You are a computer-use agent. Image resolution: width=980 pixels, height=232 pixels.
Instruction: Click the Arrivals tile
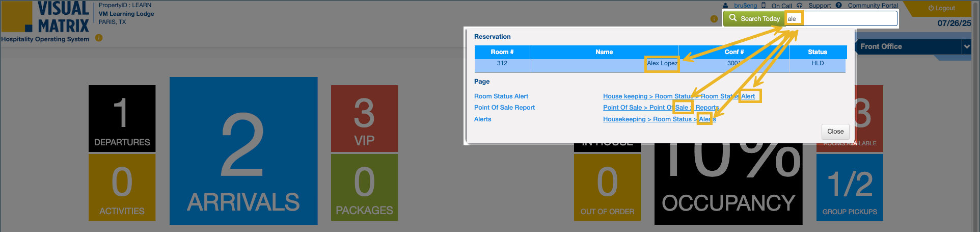pyautogui.click(x=243, y=151)
